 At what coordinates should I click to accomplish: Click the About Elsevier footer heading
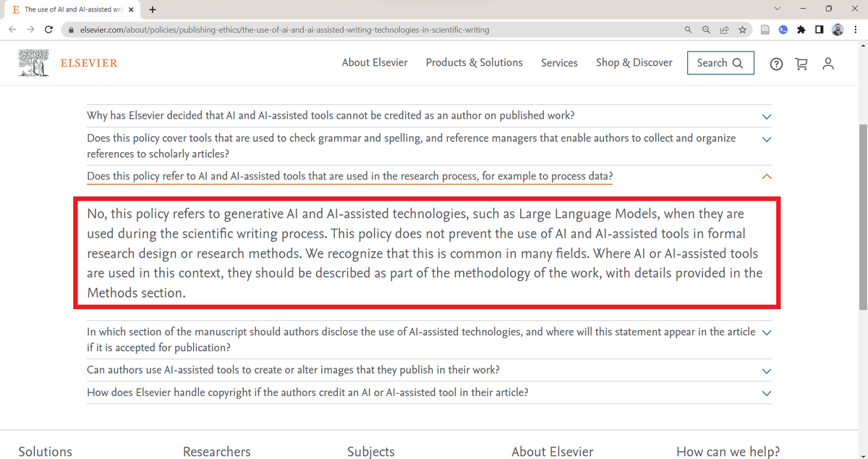pos(553,452)
